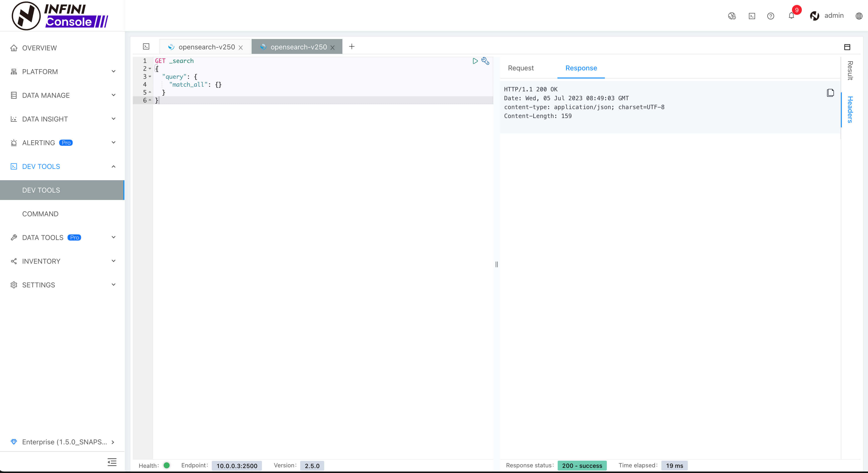This screenshot has width=868, height=473.
Task: Switch to the vertical Result tab
Action: (x=850, y=70)
